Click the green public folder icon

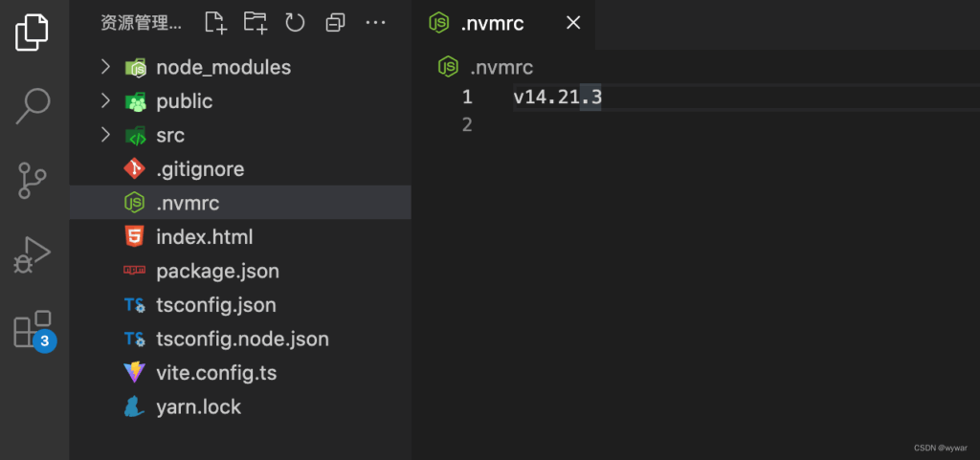tap(135, 101)
